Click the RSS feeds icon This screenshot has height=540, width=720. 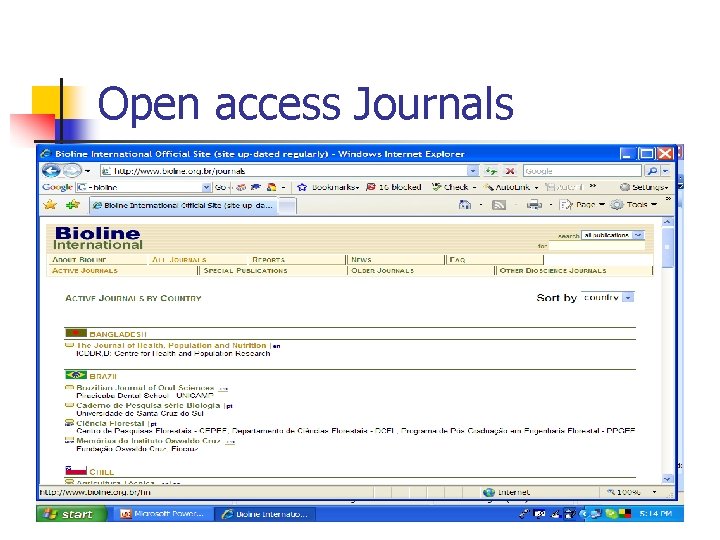(x=499, y=205)
